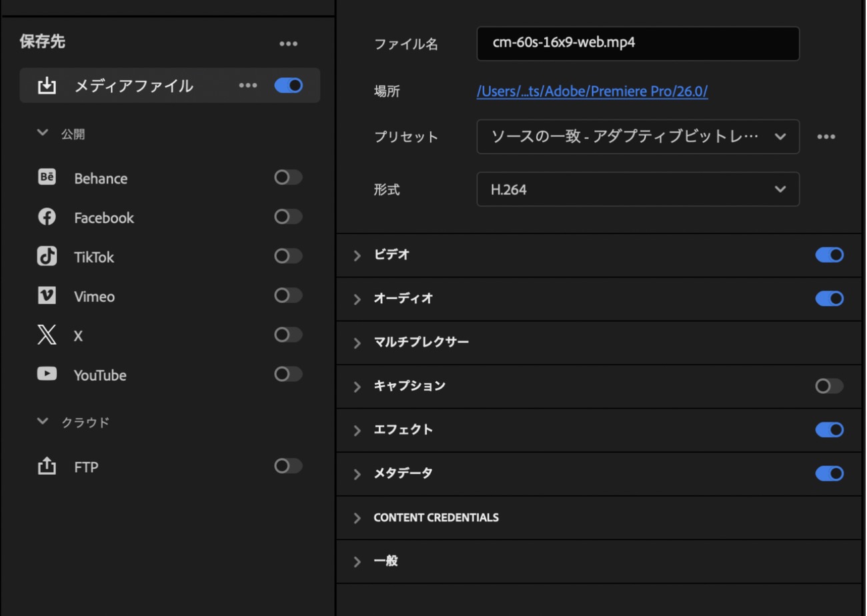Turn off the ビデオ export toggle

pyautogui.click(x=830, y=255)
